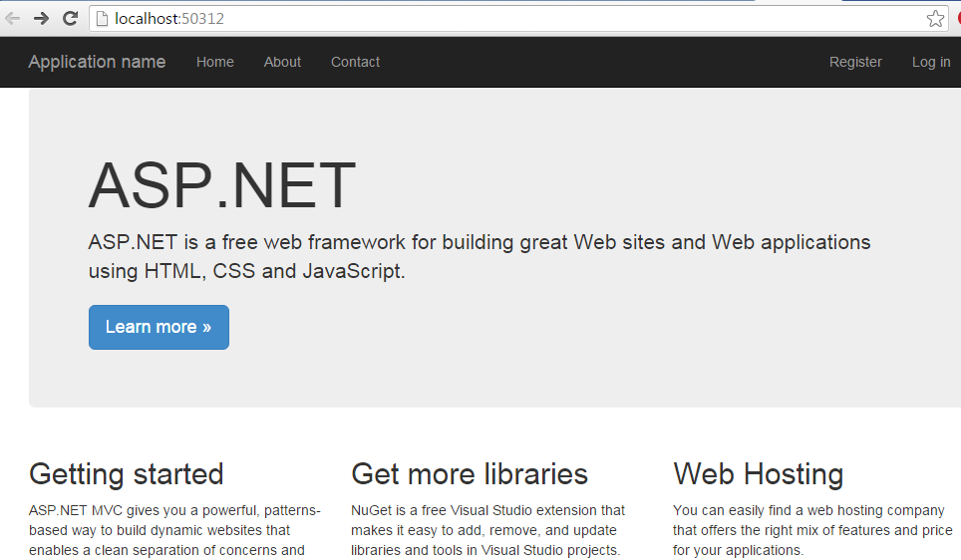
Task: Open the Log in link
Action: coord(931,62)
